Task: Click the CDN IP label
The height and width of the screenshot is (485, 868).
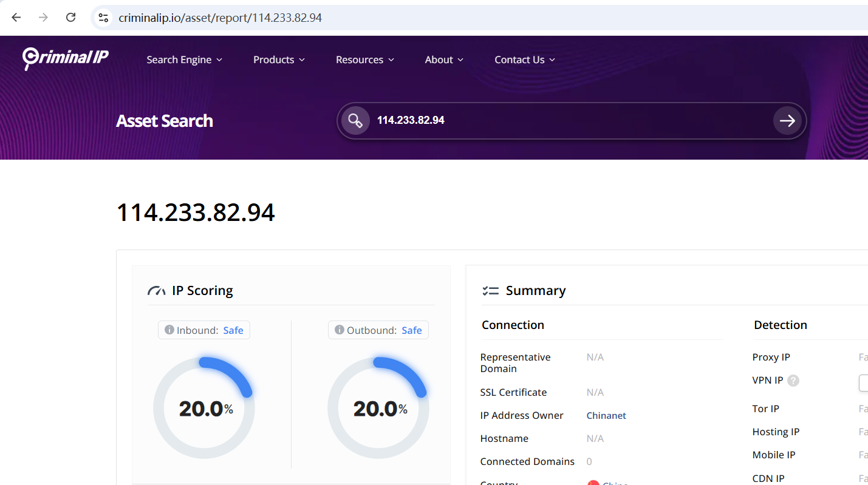Action: [x=768, y=478]
